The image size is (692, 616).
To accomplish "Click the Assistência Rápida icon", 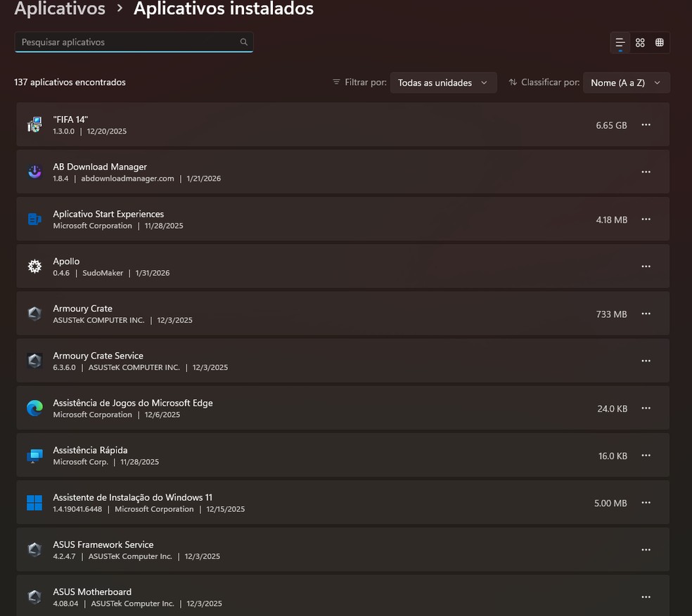I will [x=34, y=456].
